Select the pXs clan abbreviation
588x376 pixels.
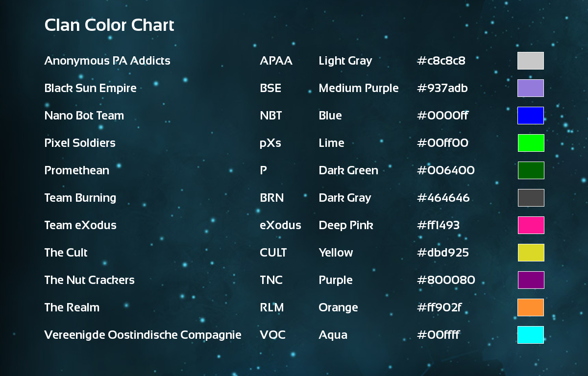point(270,143)
